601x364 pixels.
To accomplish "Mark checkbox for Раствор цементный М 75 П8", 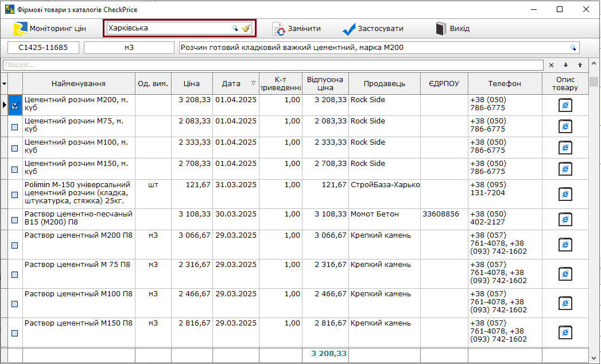I will (14, 274).
